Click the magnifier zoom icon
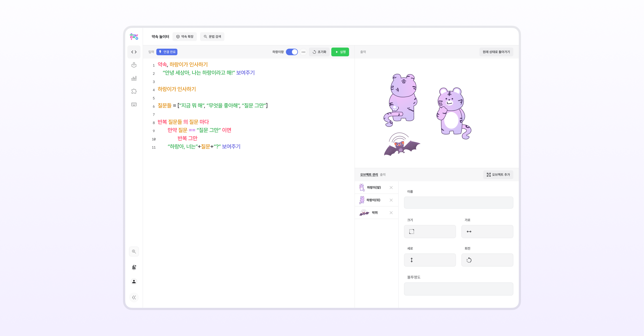This screenshot has height=336, width=644. coord(134,252)
